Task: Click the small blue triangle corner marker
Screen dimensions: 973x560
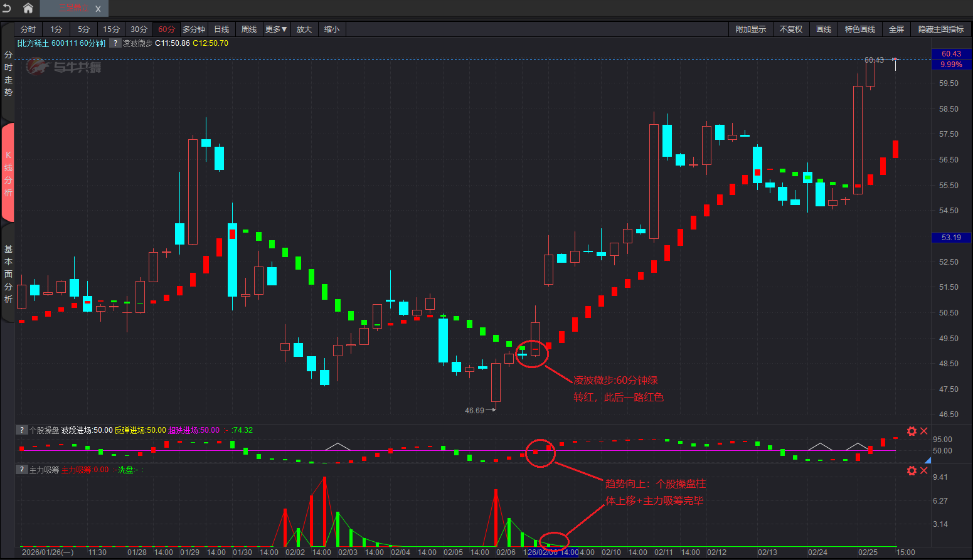Action: click(x=928, y=460)
